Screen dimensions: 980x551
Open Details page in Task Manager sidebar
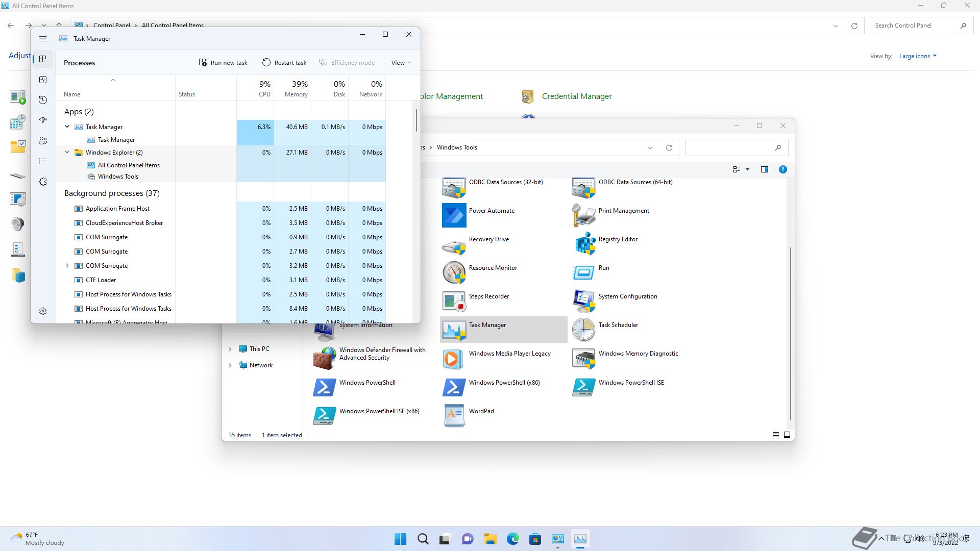click(x=43, y=161)
